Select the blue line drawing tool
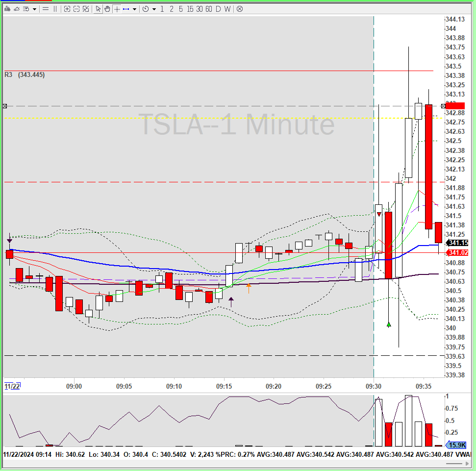 point(126,9)
